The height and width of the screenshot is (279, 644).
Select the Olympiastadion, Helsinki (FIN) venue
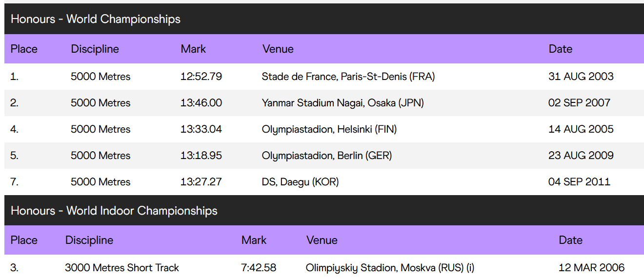(329, 129)
